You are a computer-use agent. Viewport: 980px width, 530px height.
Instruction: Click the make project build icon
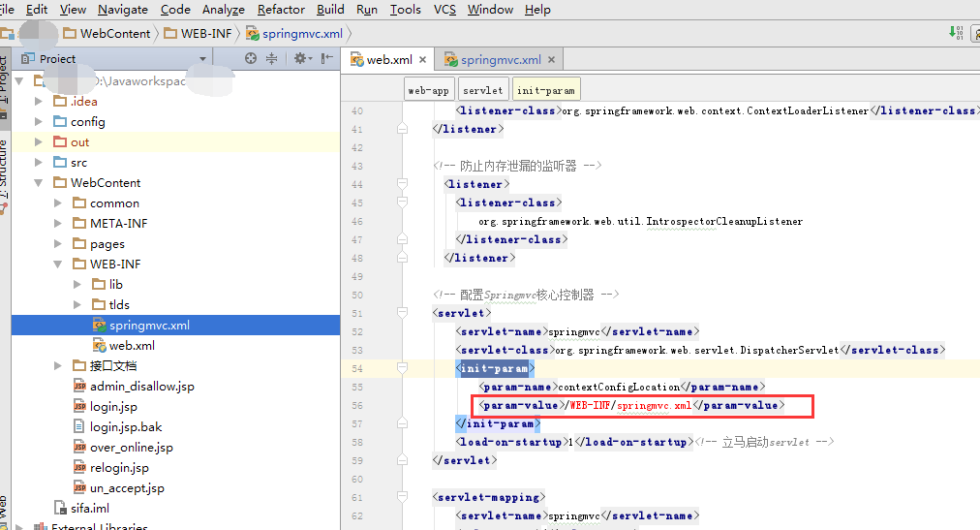pos(956,33)
